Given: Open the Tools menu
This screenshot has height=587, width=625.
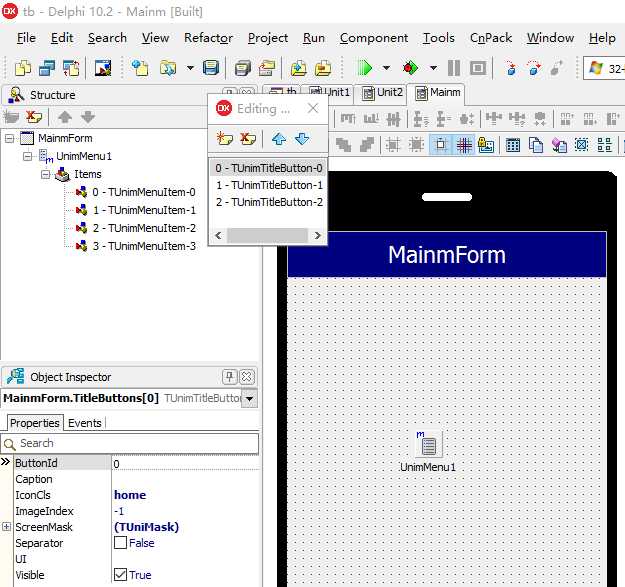Looking at the screenshot, I should (438, 38).
